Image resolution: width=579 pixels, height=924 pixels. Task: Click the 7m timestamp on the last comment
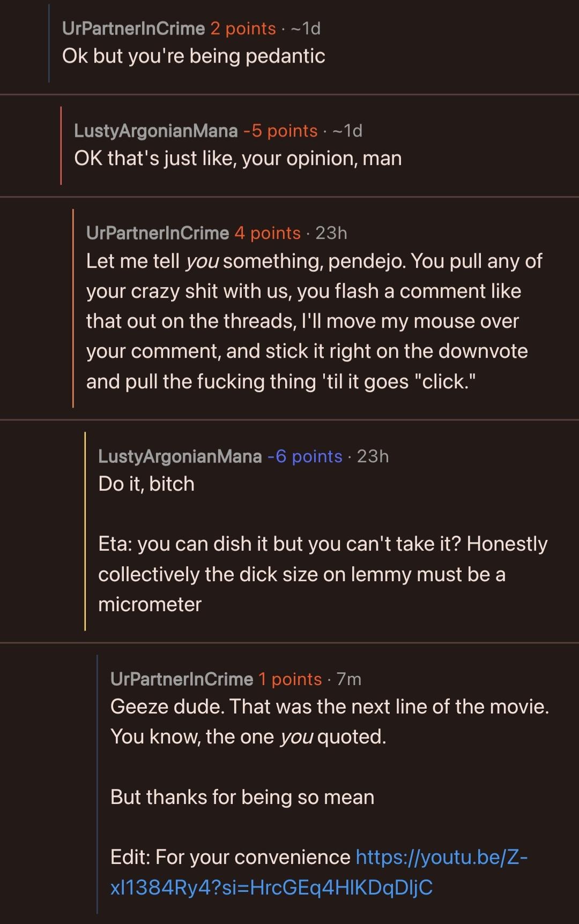(x=349, y=679)
